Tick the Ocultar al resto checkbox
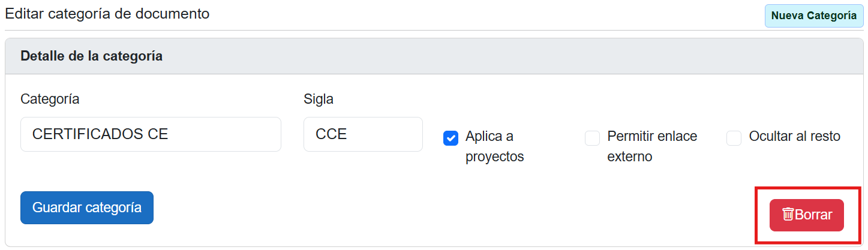The width and height of the screenshot is (868, 250). click(734, 138)
